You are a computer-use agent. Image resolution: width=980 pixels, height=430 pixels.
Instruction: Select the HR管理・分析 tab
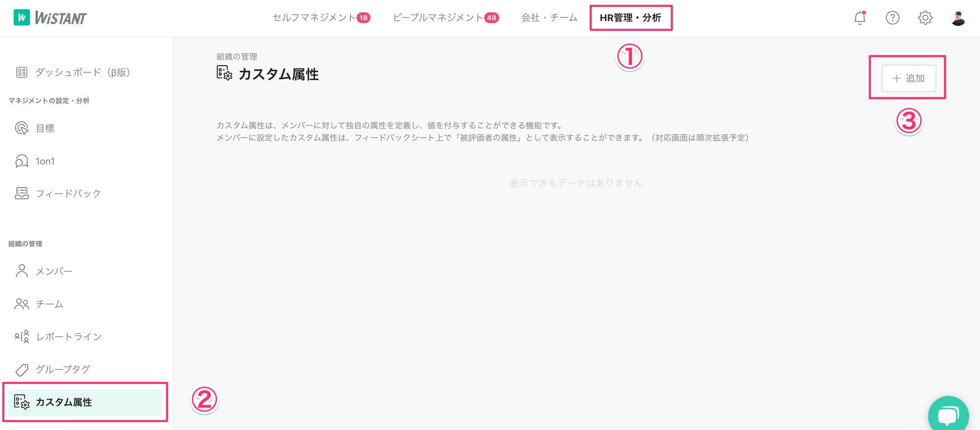pyautogui.click(x=630, y=18)
